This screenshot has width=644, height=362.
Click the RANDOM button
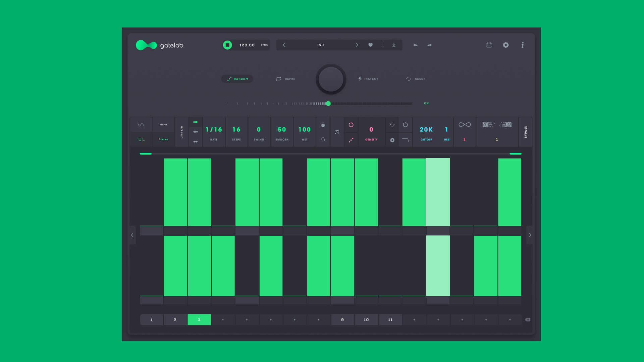pos(237,79)
